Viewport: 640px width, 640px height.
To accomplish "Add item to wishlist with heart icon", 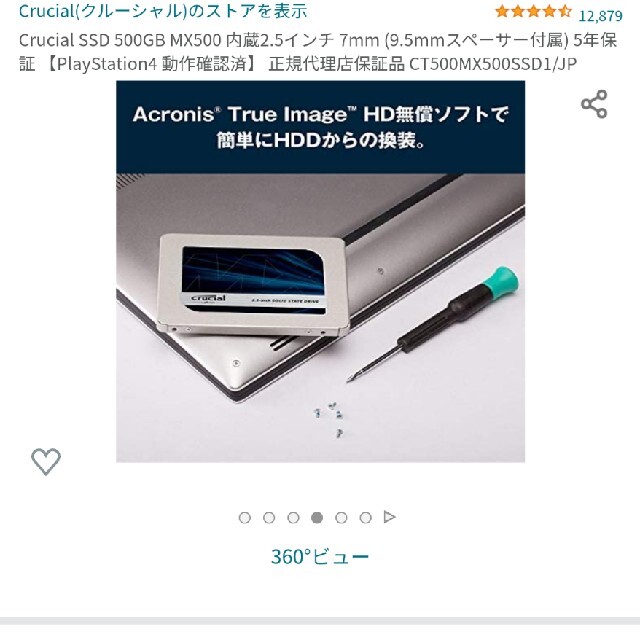I will (46, 462).
